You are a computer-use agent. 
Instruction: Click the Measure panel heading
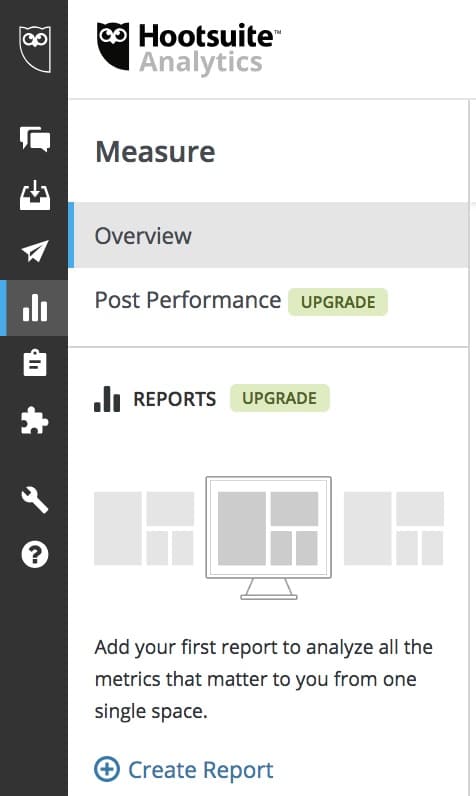point(155,152)
